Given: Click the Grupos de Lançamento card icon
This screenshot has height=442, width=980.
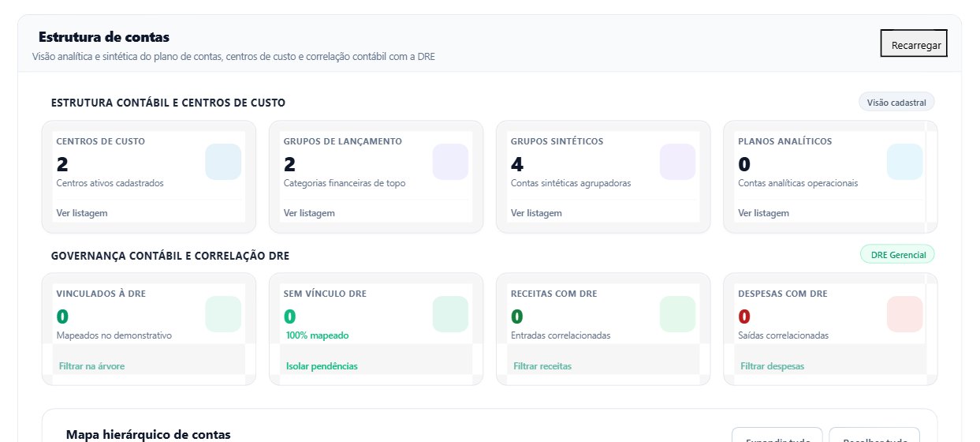Looking at the screenshot, I should [450, 162].
